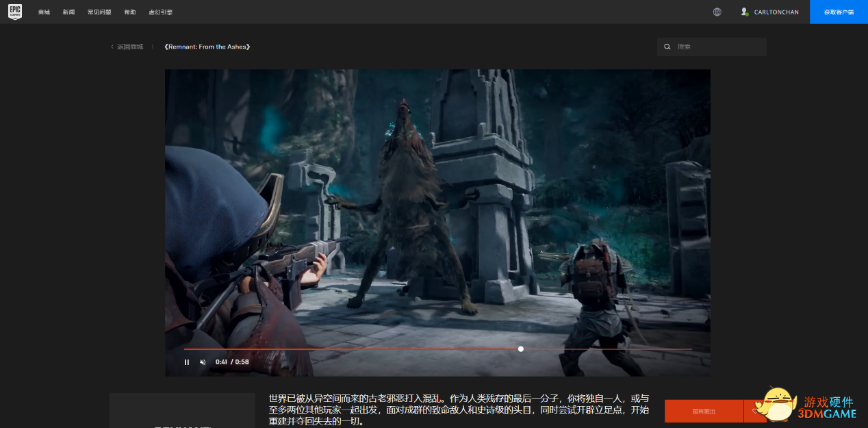Click the video progress slider handle
The height and width of the screenshot is (428, 868).
click(x=521, y=349)
